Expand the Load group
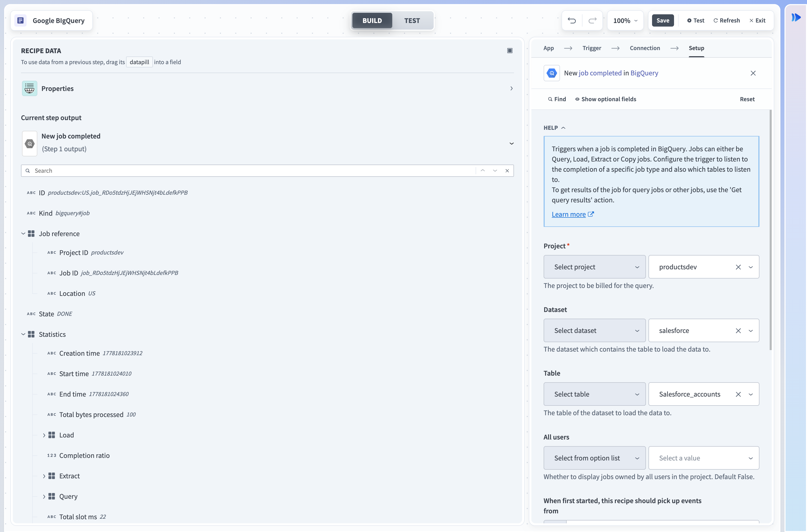807x532 pixels. [x=44, y=435]
